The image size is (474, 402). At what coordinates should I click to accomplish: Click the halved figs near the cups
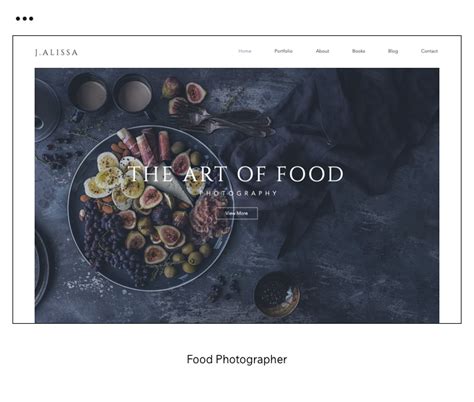click(184, 95)
